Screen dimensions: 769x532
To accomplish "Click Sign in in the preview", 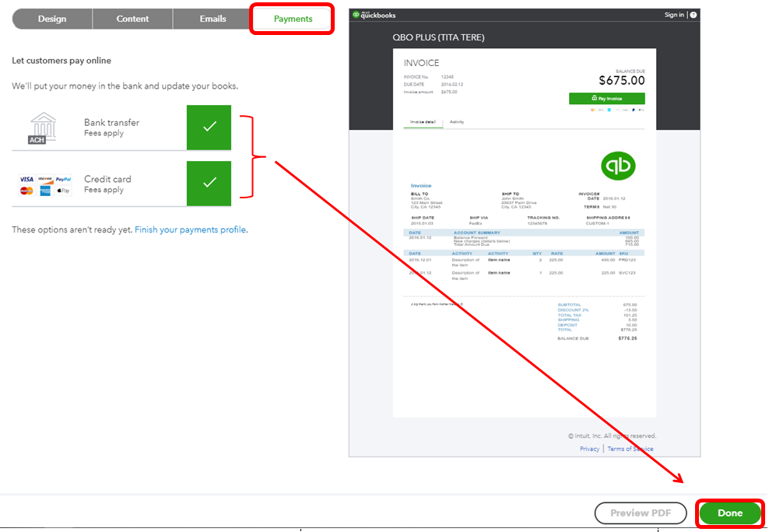I will point(674,15).
